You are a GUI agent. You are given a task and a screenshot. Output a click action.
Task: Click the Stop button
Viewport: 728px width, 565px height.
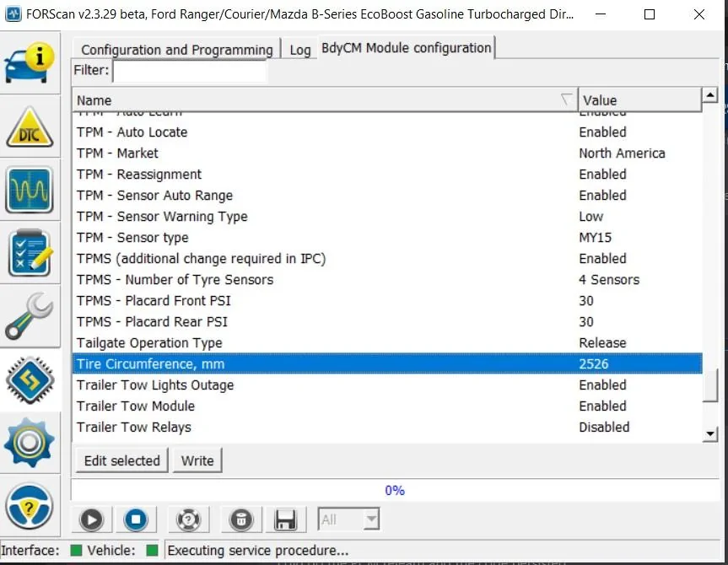pos(136,519)
